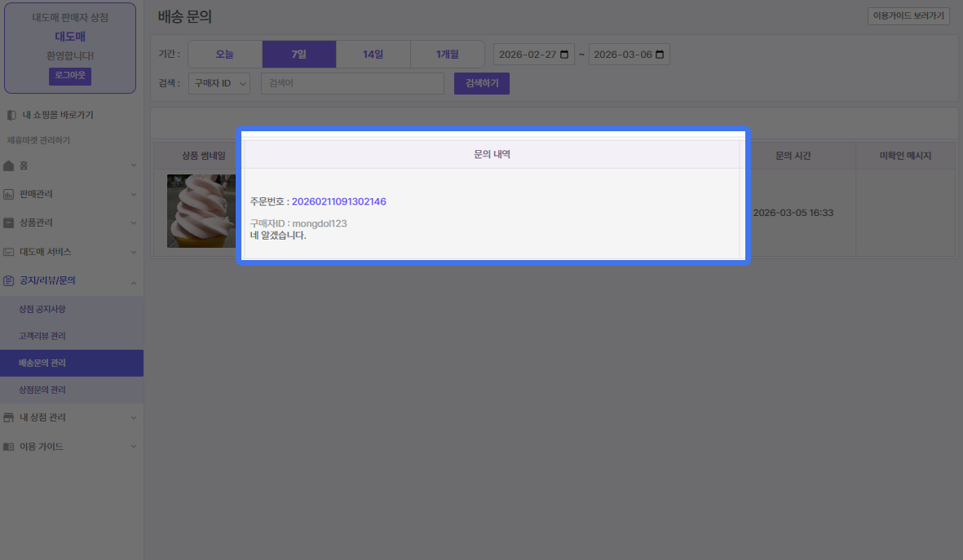Click the 상품관리 box icon

tap(9, 223)
